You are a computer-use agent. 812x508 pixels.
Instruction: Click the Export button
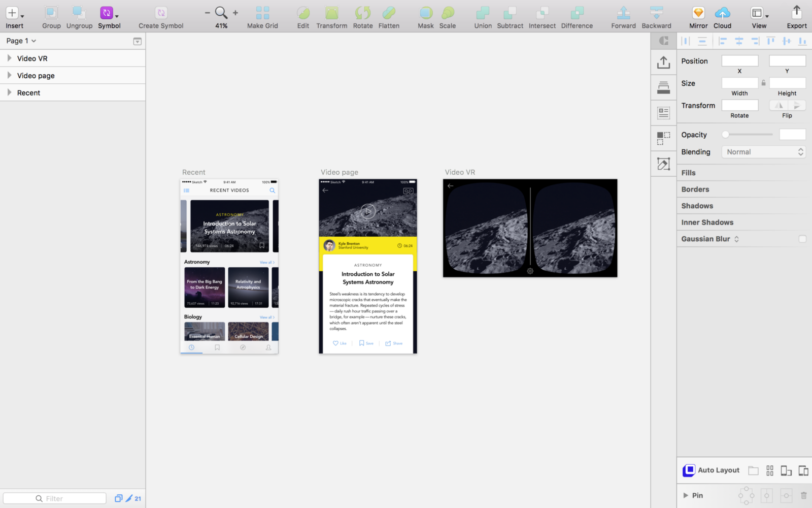pyautogui.click(x=796, y=13)
